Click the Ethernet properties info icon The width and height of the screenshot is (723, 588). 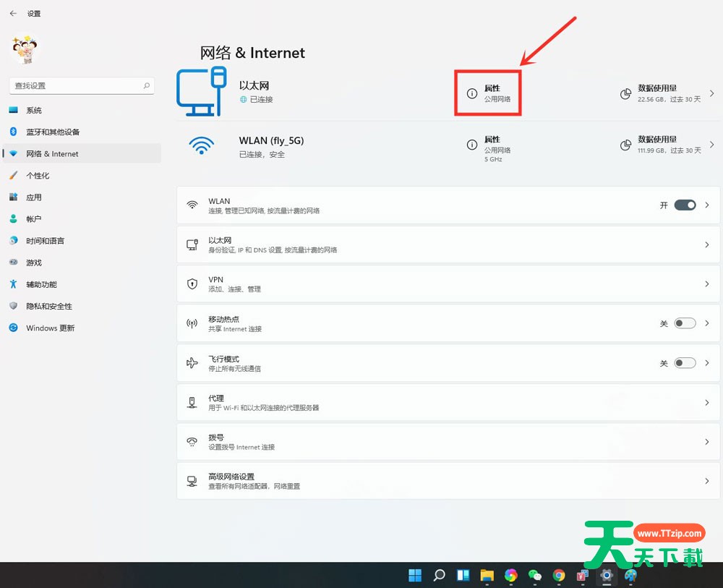pos(472,93)
